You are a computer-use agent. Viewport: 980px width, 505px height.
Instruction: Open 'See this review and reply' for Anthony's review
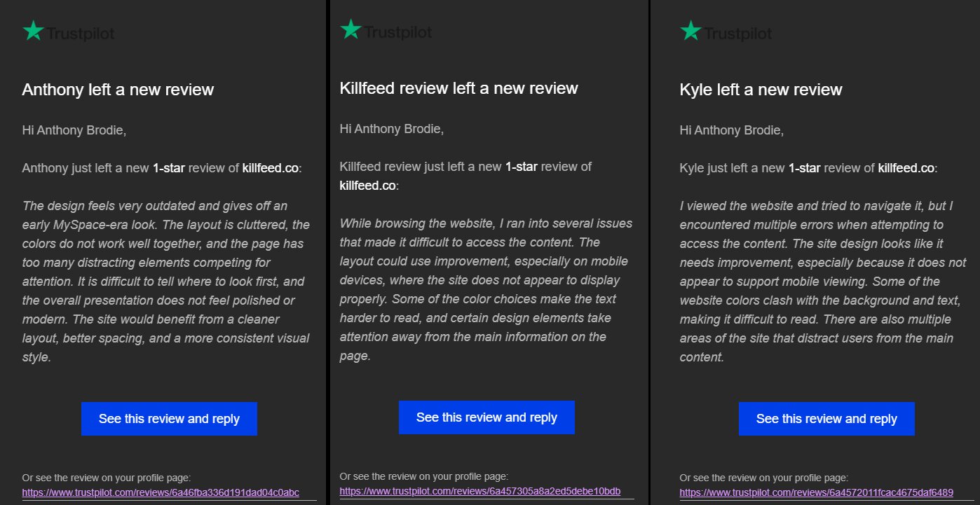click(x=169, y=419)
